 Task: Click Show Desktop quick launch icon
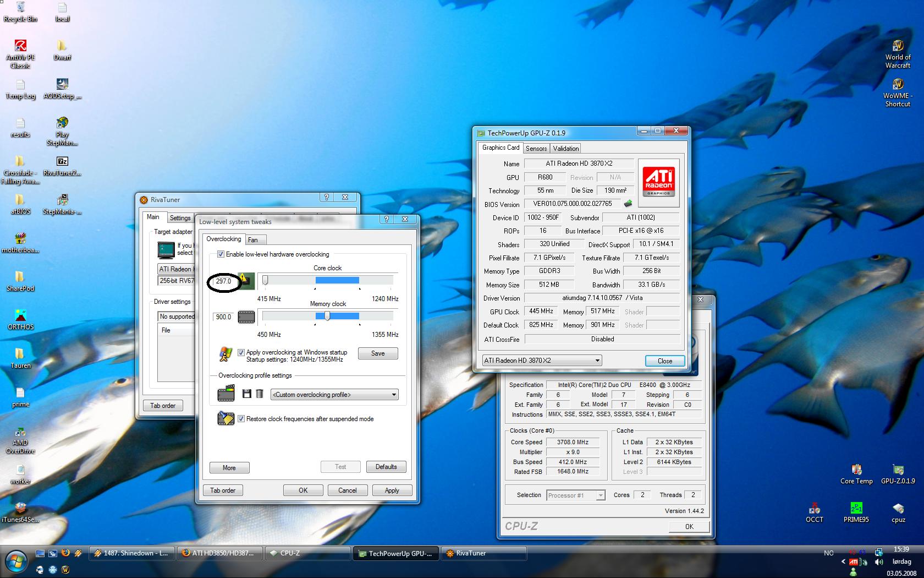[x=40, y=553]
